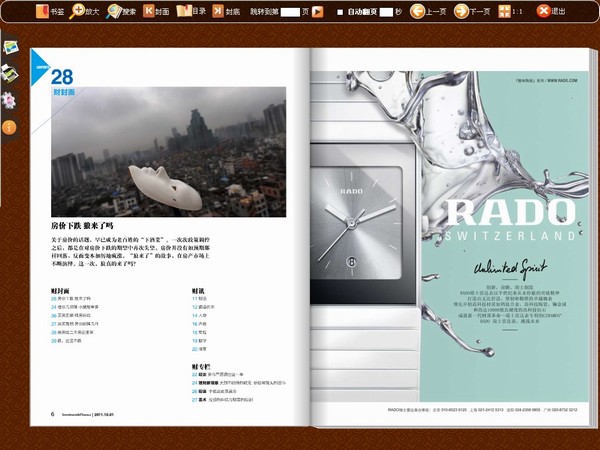The height and width of the screenshot is (450, 600).
Task: Click the large blue number 28
Action: [x=62, y=77]
